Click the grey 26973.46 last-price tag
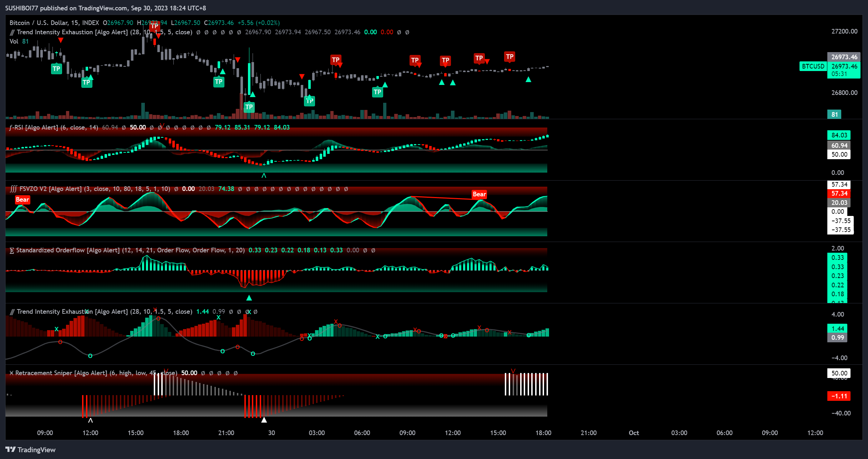 pos(844,57)
